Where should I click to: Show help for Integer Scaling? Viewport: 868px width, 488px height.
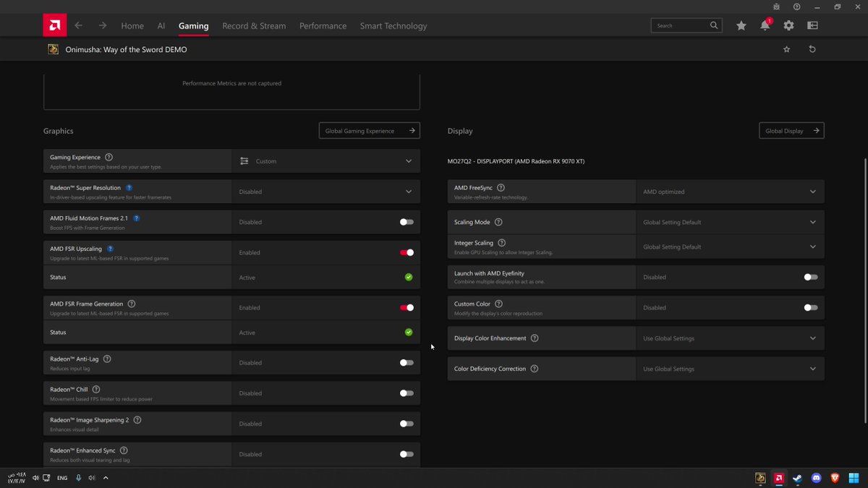[502, 243]
